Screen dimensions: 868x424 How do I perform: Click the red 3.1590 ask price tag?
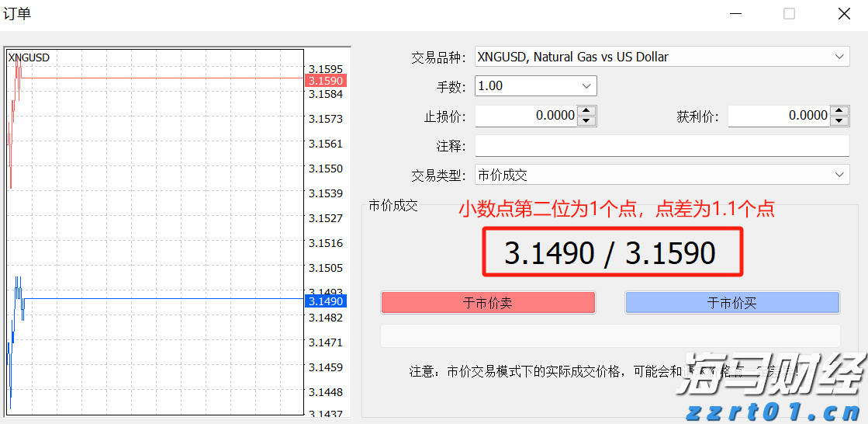coord(325,81)
